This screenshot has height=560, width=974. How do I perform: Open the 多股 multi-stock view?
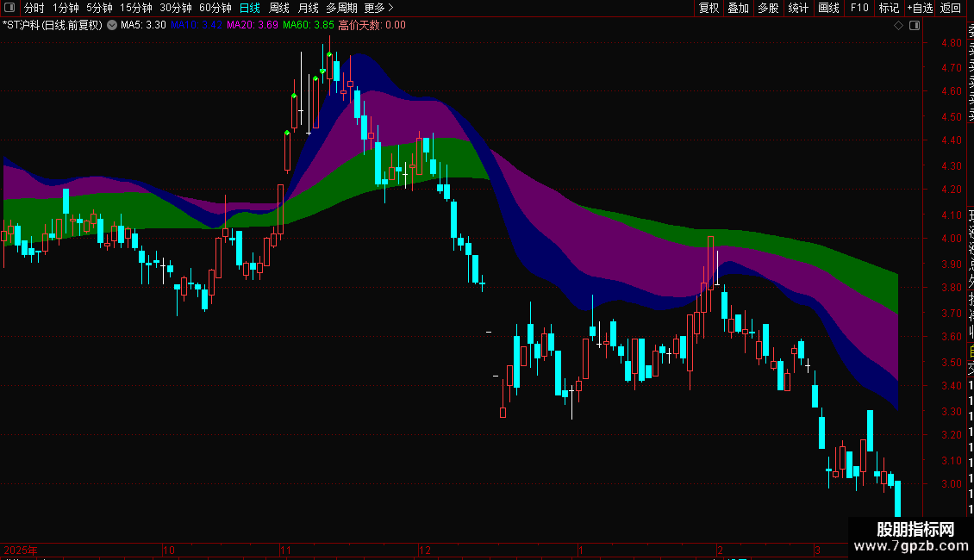[768, 8]
